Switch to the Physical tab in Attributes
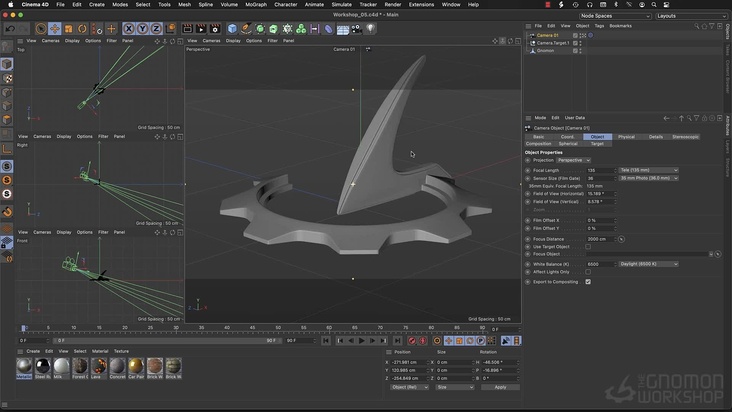Screen dimensions: 732x412 pyautogui.click(x=626, y=137)
